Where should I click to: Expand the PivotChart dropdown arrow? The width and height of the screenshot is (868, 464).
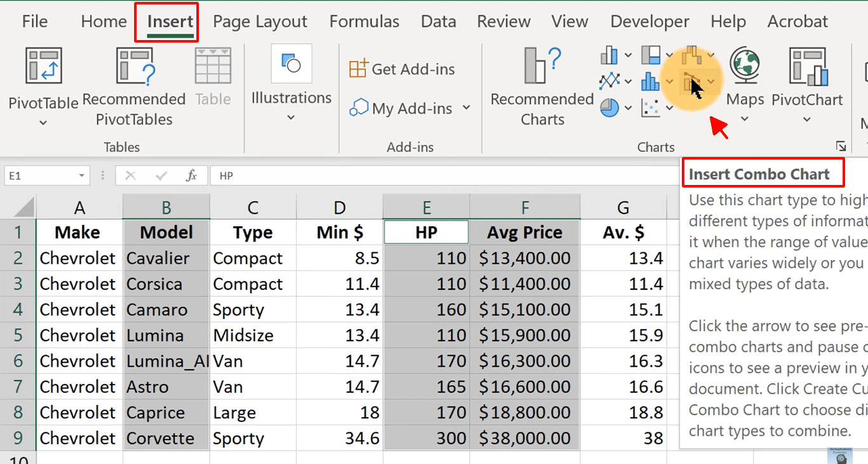click(x=807, y=119)
